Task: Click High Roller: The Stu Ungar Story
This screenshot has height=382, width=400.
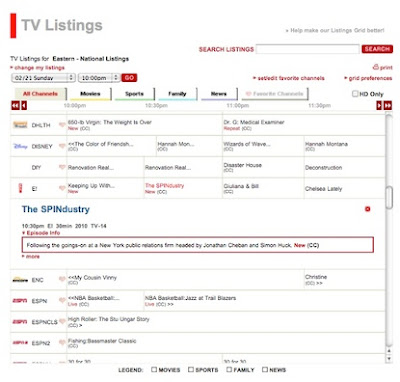Action: pyautogui.click(x=109, y=319)
